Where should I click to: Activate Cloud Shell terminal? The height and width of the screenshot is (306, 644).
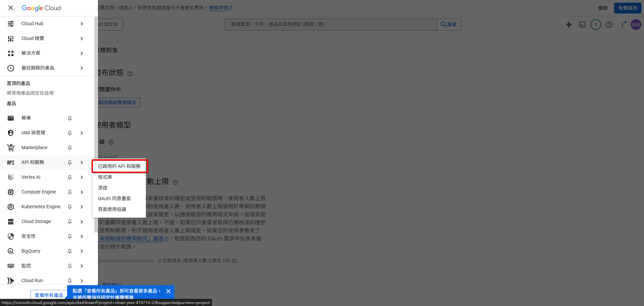coord(582,25)
